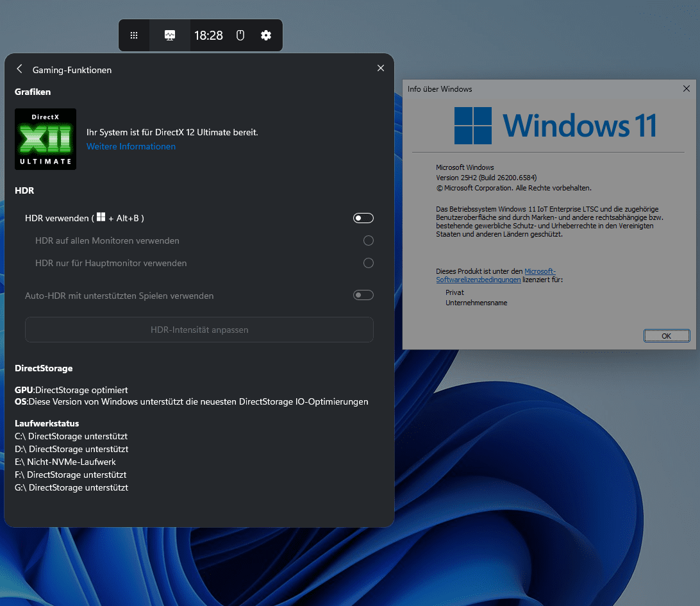Toggle Auto-HDR mit unterstützten Spielen
This screenshot has height=606, width=700.
pos(363,295)
